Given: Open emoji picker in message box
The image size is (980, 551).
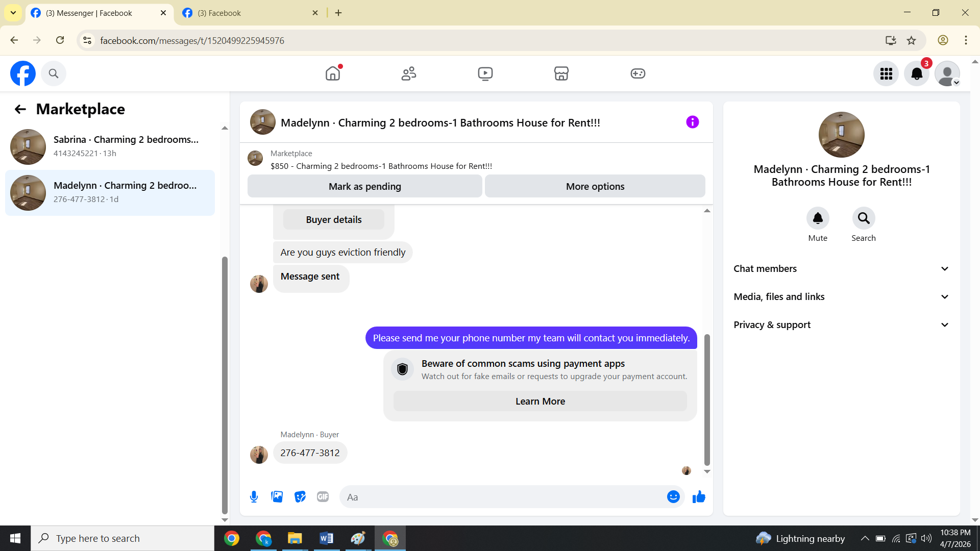Looking at the screenshot, I should (673, 497).
